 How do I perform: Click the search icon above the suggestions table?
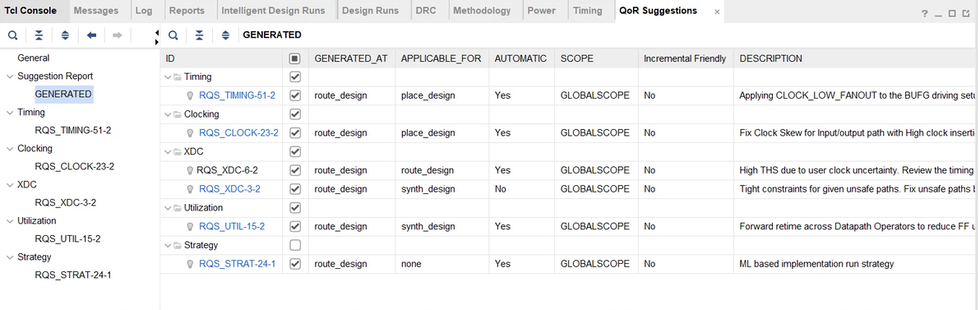click(x=173, y=35)
